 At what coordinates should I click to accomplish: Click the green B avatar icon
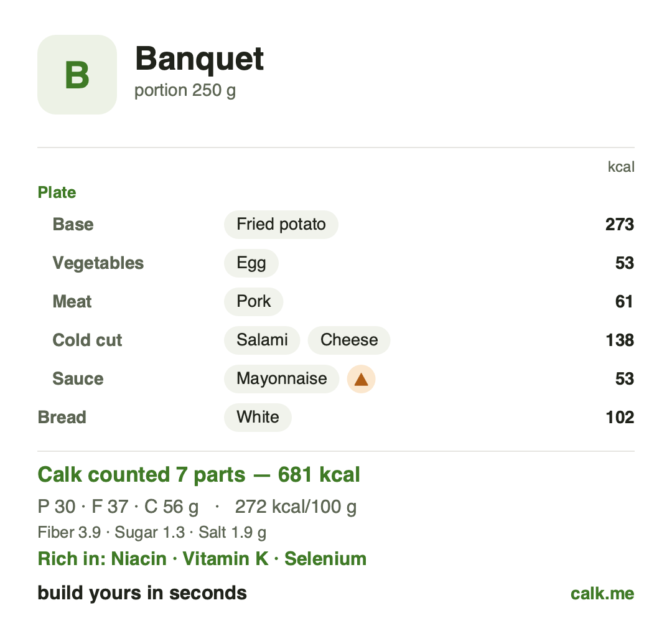pyautogui.click(x=77, y=75)
